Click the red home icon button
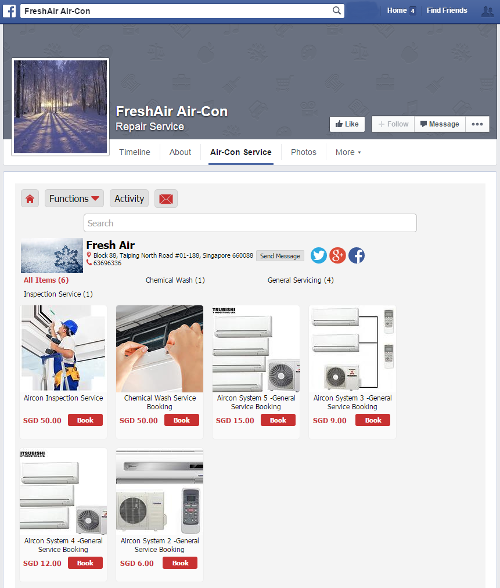The height and width of the screenshot is (588, 500). [x=30, y=198]
